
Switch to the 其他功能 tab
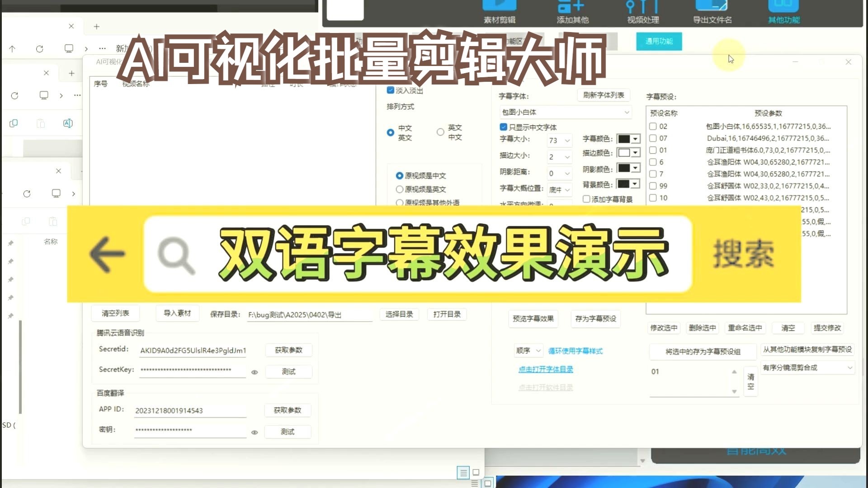pyautogui.click(x=784, y=12)
